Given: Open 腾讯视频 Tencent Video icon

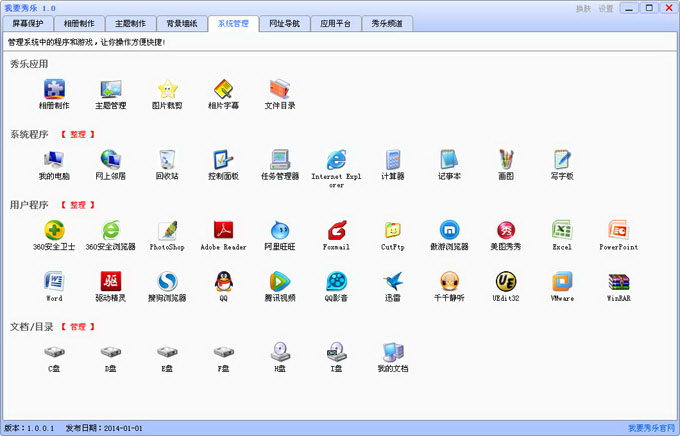Looking at the screenshot, I should pos(280,282).
